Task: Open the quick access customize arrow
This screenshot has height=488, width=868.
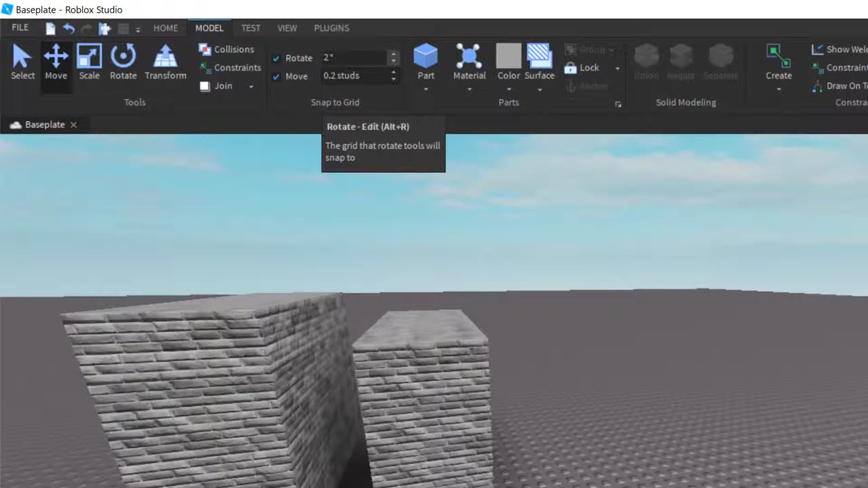Action: (x=138, y=29)
